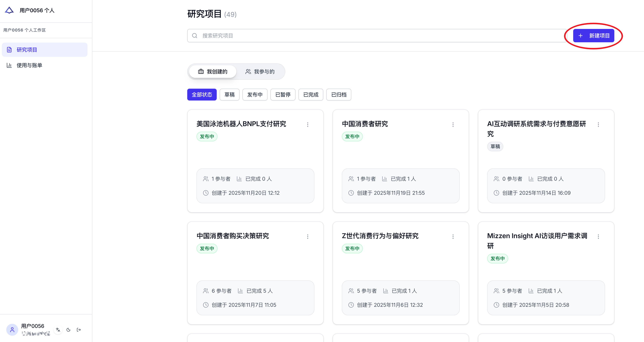Open project 中国消费者研究

365,124
